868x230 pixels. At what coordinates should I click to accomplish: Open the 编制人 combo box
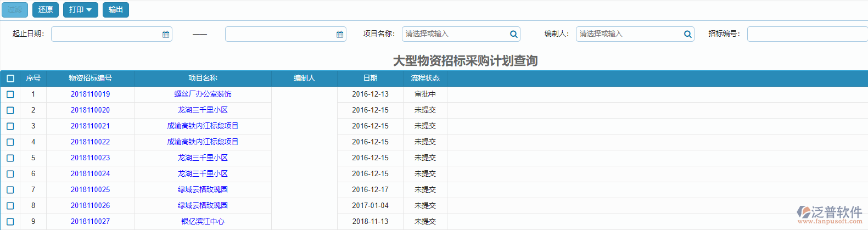coord(629,34)
